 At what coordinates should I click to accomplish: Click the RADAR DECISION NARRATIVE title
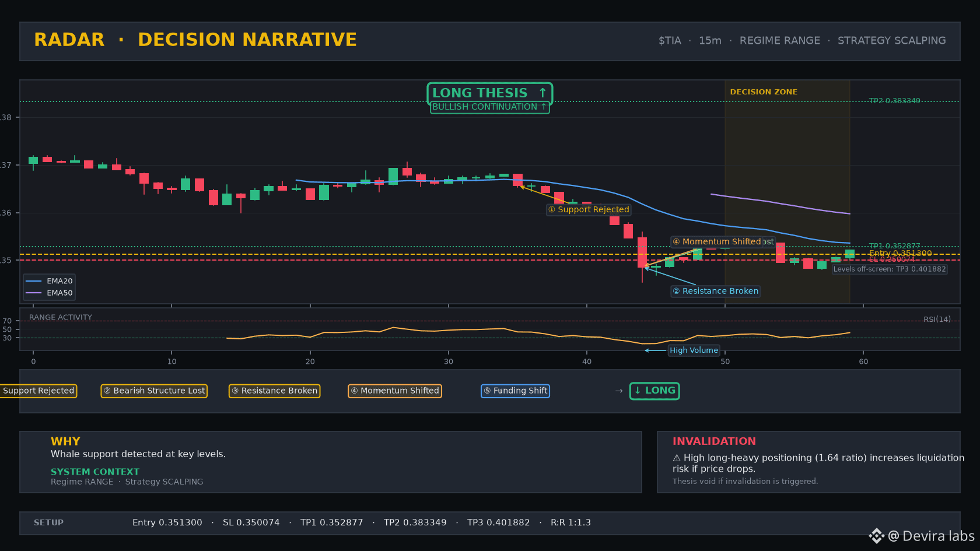tap(195, 40)
